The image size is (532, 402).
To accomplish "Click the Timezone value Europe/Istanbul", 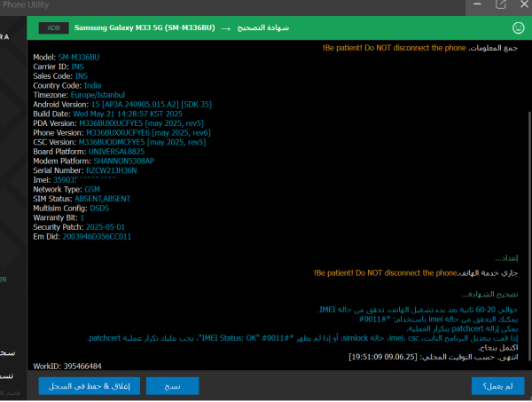I will click(98, 95).
